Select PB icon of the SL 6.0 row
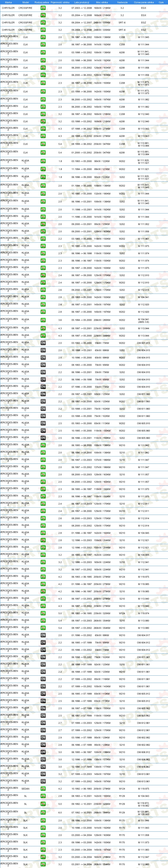The height and width of the screenshot is (868, 168). point(43,813)
